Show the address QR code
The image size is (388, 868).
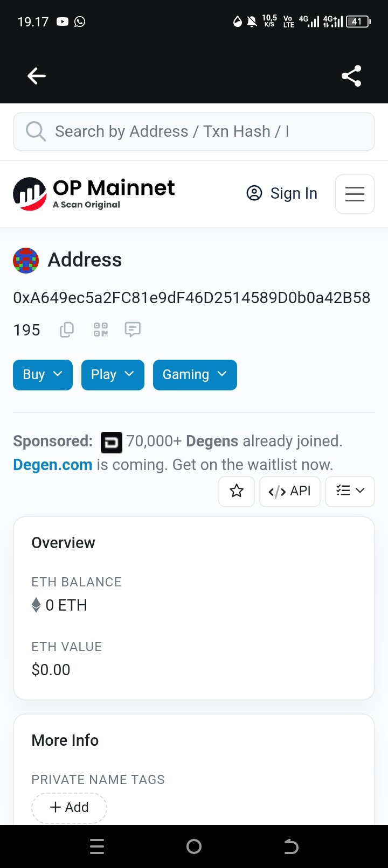click(x=101, y=329)
